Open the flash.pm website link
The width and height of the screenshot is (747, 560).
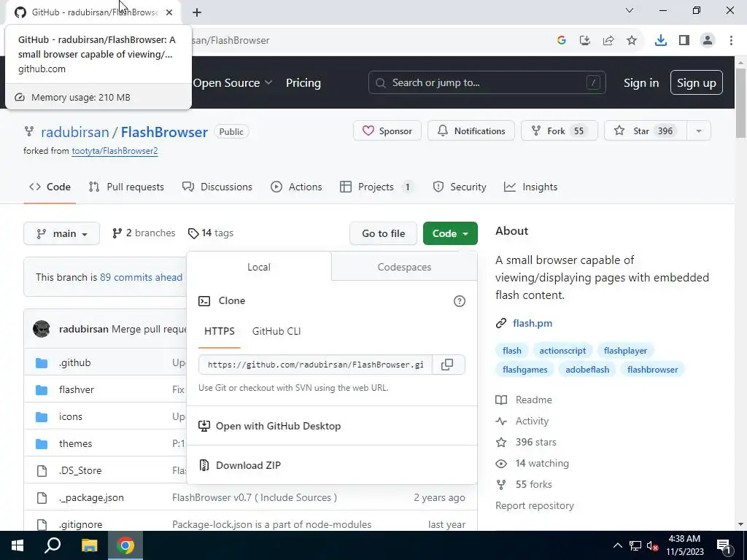pyautogui.click(x=532, y=323)
